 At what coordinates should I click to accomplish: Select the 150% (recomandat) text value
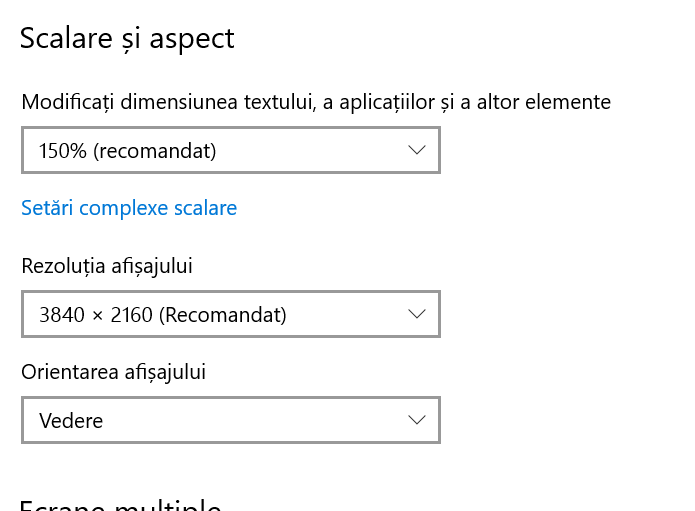coord(128,151)
